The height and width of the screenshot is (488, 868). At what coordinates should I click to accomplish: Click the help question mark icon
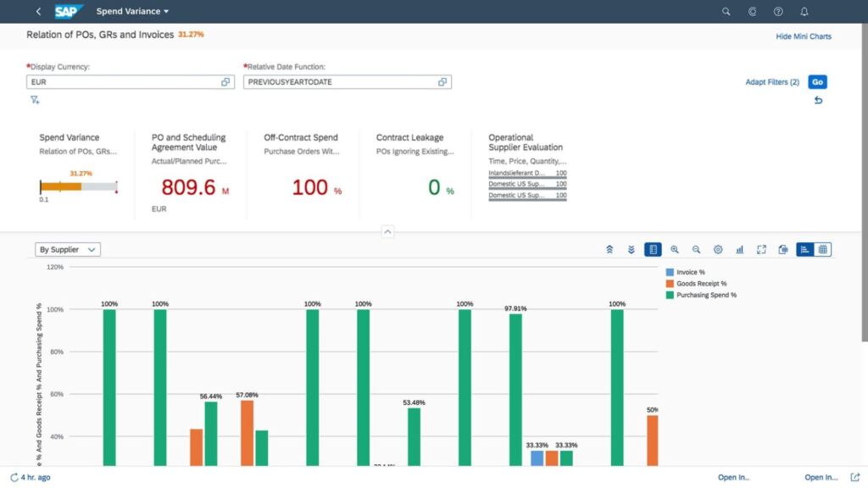click(x=778, y=12)
